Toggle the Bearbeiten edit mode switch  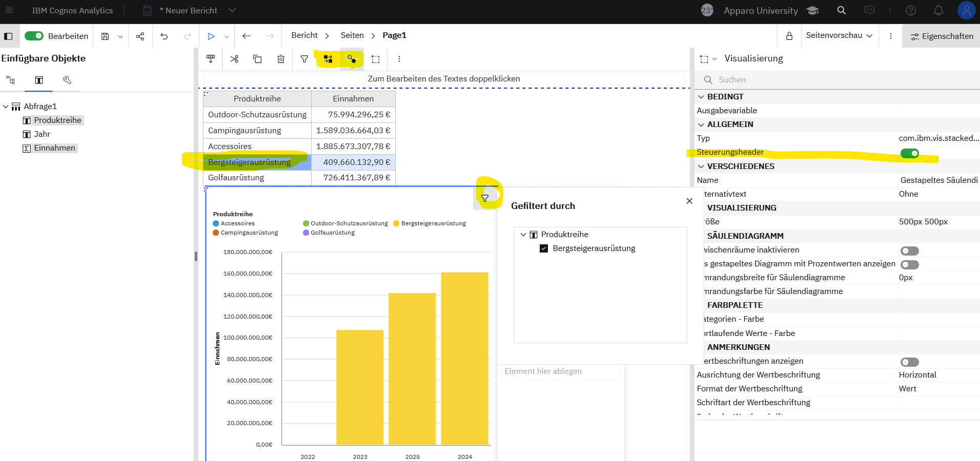(34, 36)
